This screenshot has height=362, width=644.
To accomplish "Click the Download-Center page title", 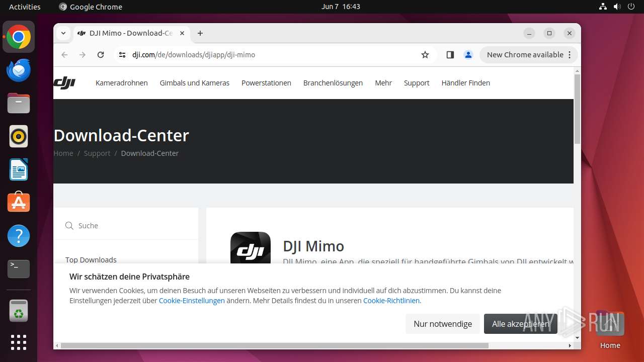I will [121, 135].
